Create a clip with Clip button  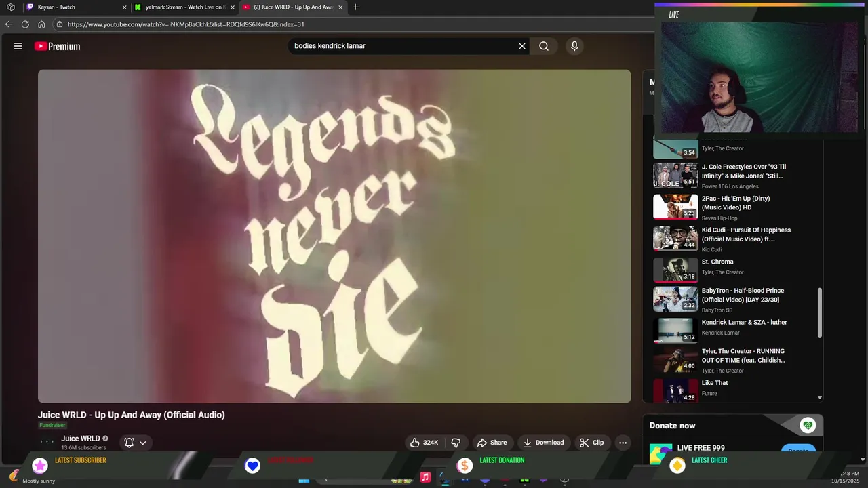point(591,443)
